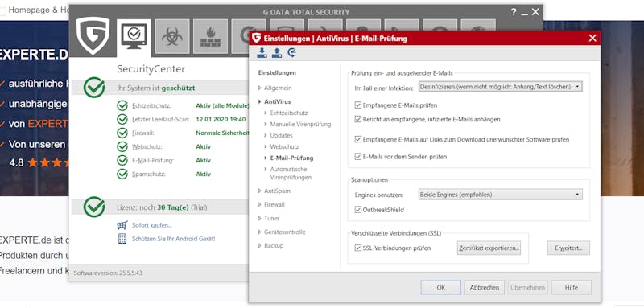
Task: Click the Sofort kaufen link
Action: [x=151, y=225]
